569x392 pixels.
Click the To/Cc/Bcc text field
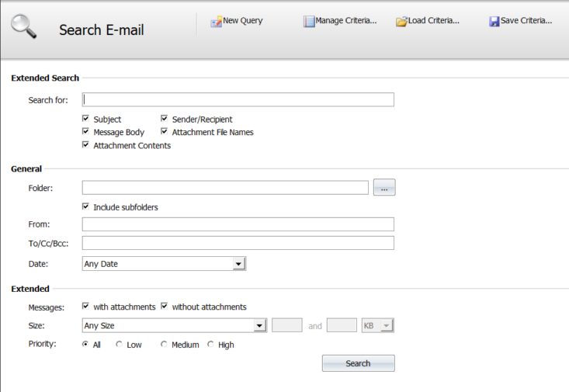point(238,243)
